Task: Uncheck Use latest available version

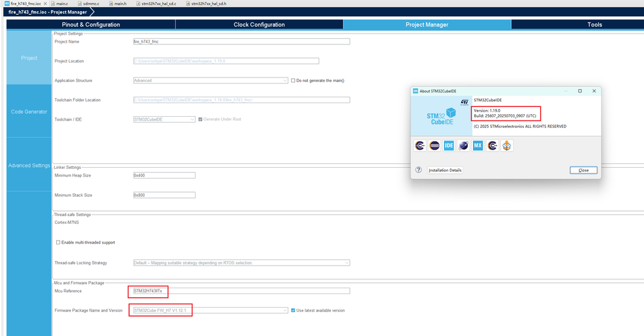Action: (x=293, y=311)
